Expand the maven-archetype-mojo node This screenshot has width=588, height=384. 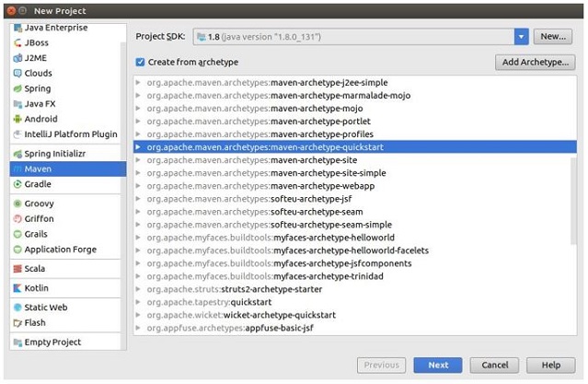138,109
